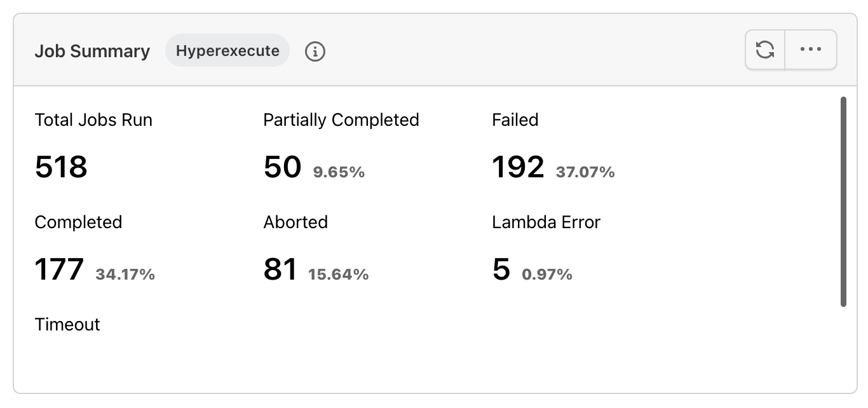The image size is (868, 408).
Task: Click the Timeout label
Action: pyautogui.click(x=67, y=325)
